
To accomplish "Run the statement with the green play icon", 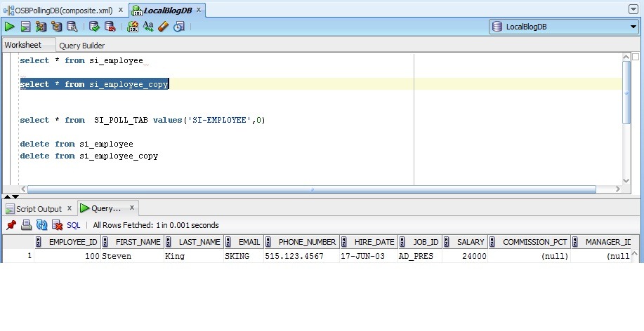I will [x=10, y=27].
